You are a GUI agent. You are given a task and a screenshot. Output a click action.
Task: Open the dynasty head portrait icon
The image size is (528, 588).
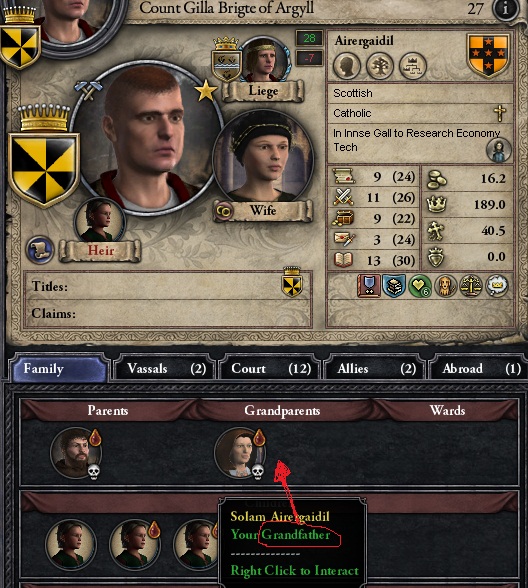tap(347, 66)
